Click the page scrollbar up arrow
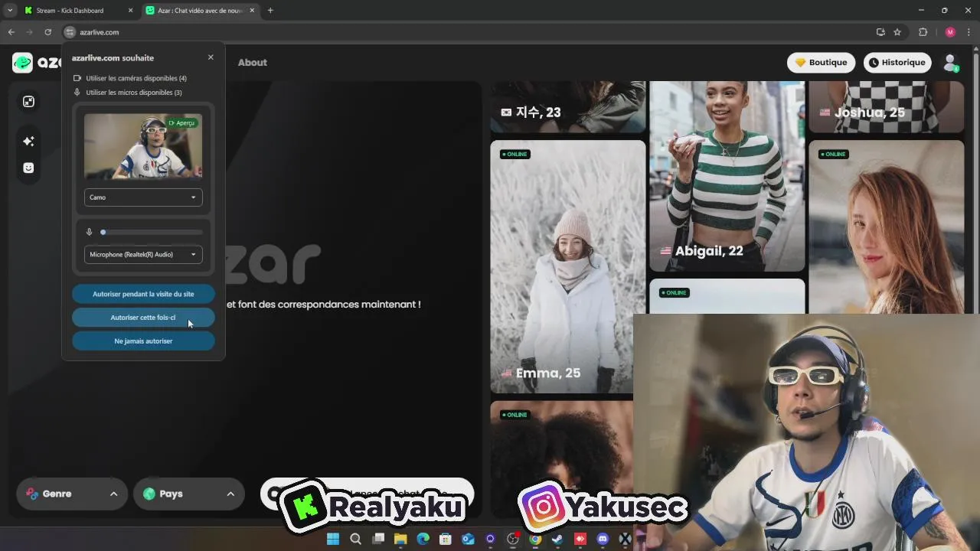Screen dimensions: 980x551 (976, 48)
